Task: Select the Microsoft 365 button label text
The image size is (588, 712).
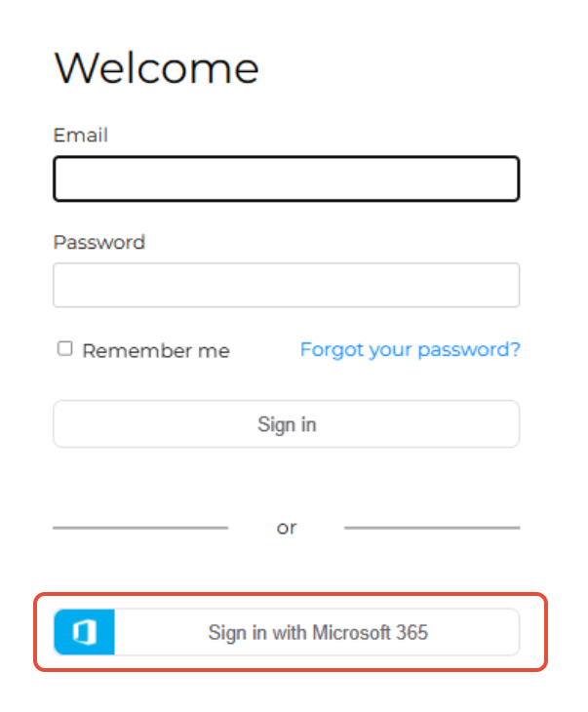Action: click(x=318, y=633)
